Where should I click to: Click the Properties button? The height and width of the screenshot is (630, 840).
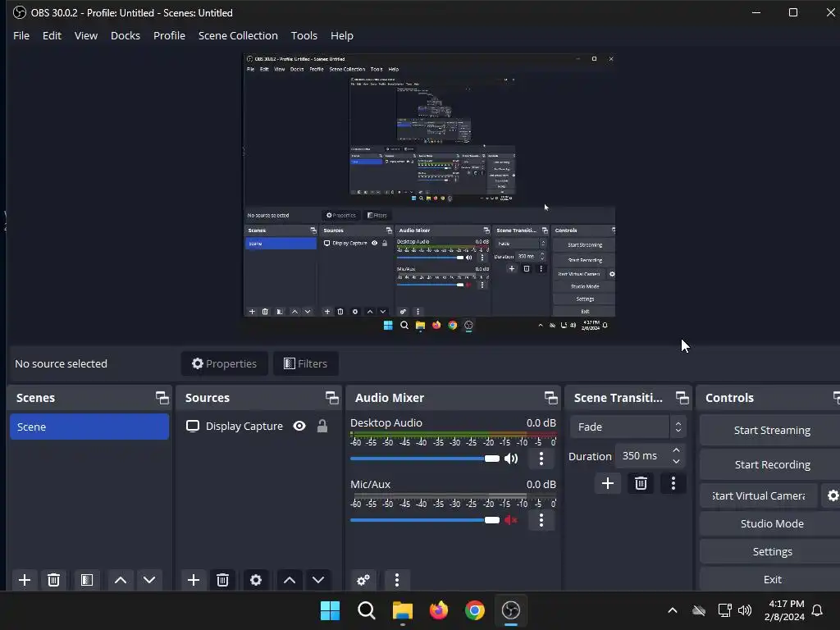pyautogui.click(x=225, y=363)
